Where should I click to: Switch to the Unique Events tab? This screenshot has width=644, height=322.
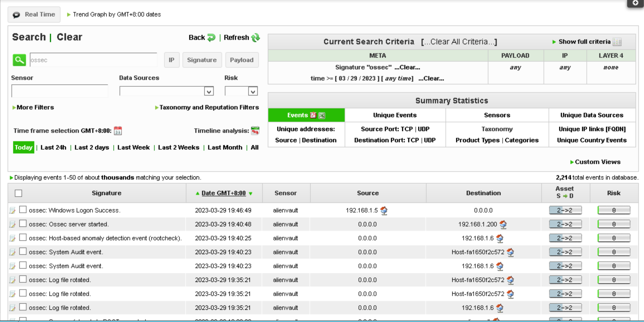click(395, 115)
